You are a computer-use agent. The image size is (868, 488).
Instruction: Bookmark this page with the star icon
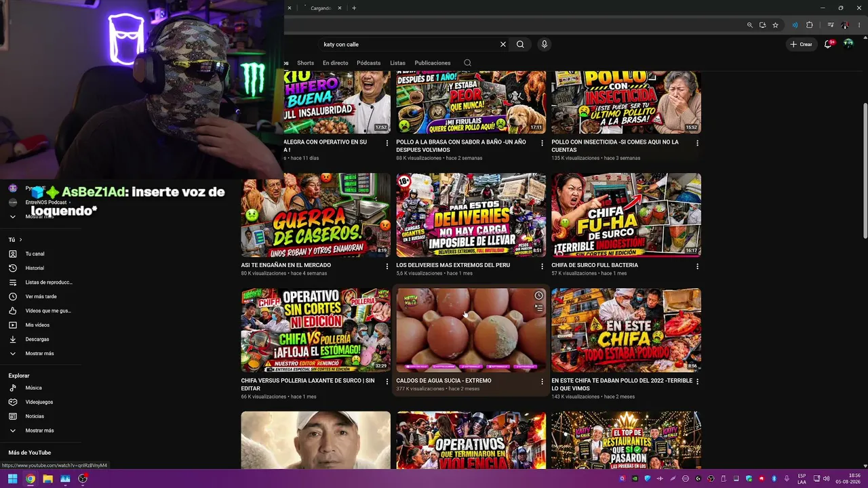[x=775, y=25]
